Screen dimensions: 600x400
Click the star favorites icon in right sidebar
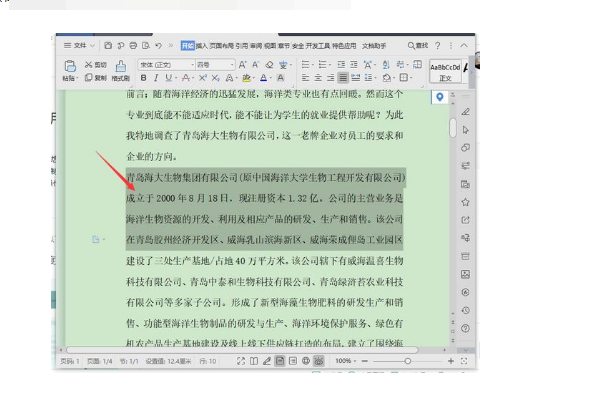[465, 201]
